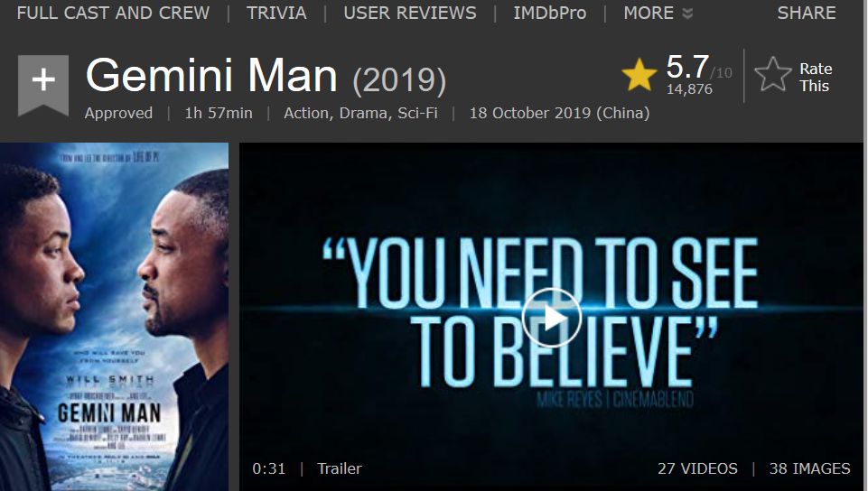View the Sci-Fi genre link
Image resolution: width=868 pixels, height=491 pixels.
pos(417,113)
